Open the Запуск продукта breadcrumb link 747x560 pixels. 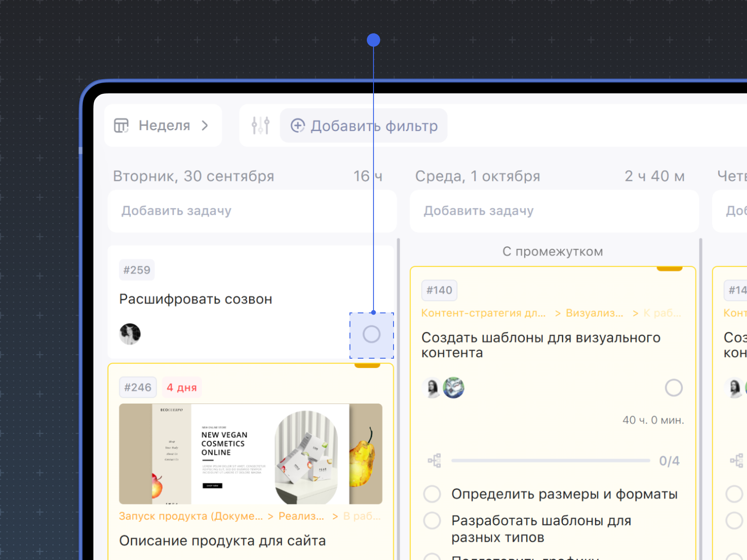pos(191,516)
